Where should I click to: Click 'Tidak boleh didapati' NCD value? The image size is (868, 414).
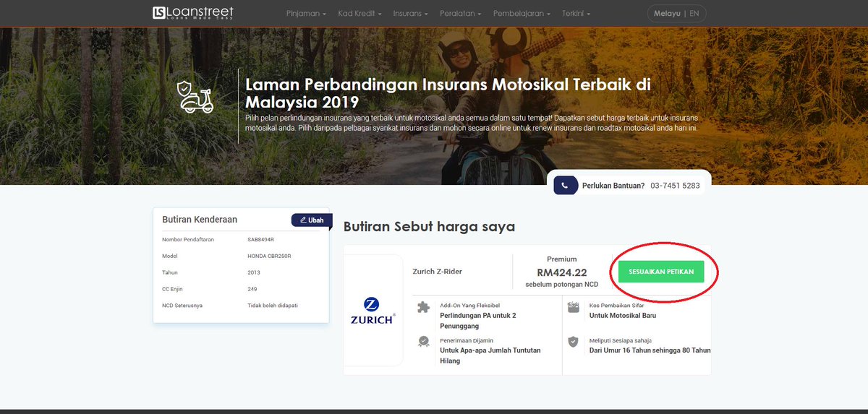pos(273,306)
